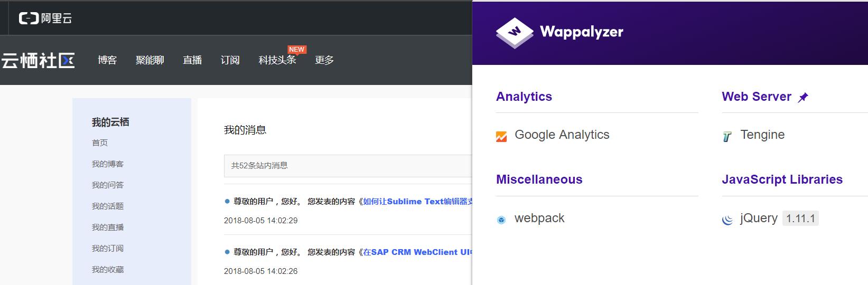Click the timestamp 2018-08-05 14:02:26

(x=261, y=271)
